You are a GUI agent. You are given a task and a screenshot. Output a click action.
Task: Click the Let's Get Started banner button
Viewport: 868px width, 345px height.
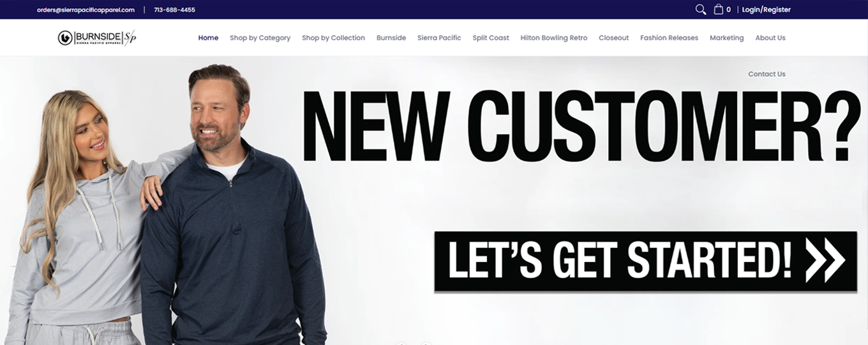pos(645,261)
